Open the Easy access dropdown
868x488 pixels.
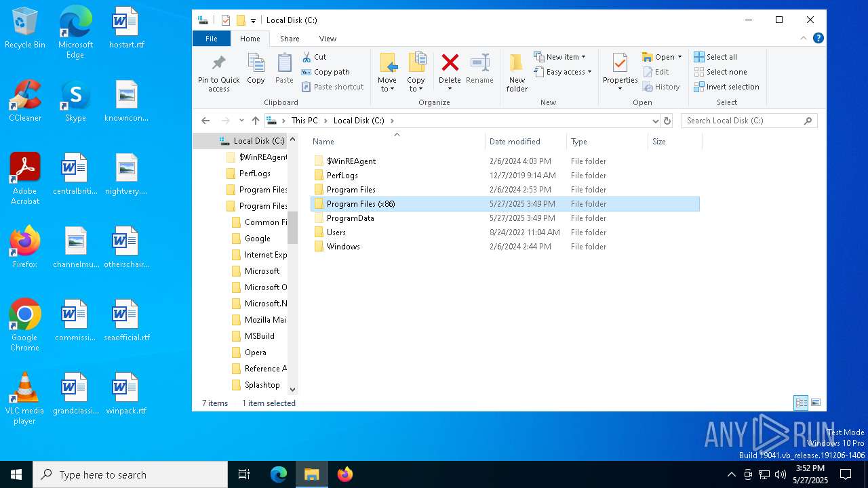pyautogui.click(x=563, y=72)
